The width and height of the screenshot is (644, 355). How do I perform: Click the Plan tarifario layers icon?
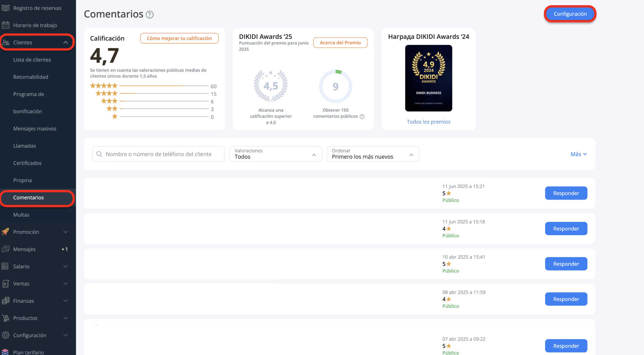point(5,352)
